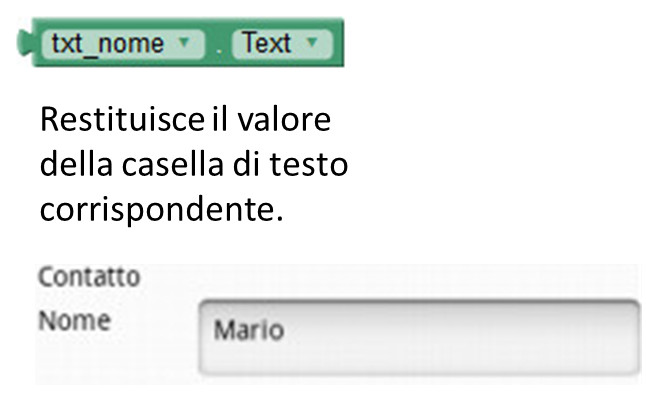Click the arrow beside the Text property

(311, 45)
